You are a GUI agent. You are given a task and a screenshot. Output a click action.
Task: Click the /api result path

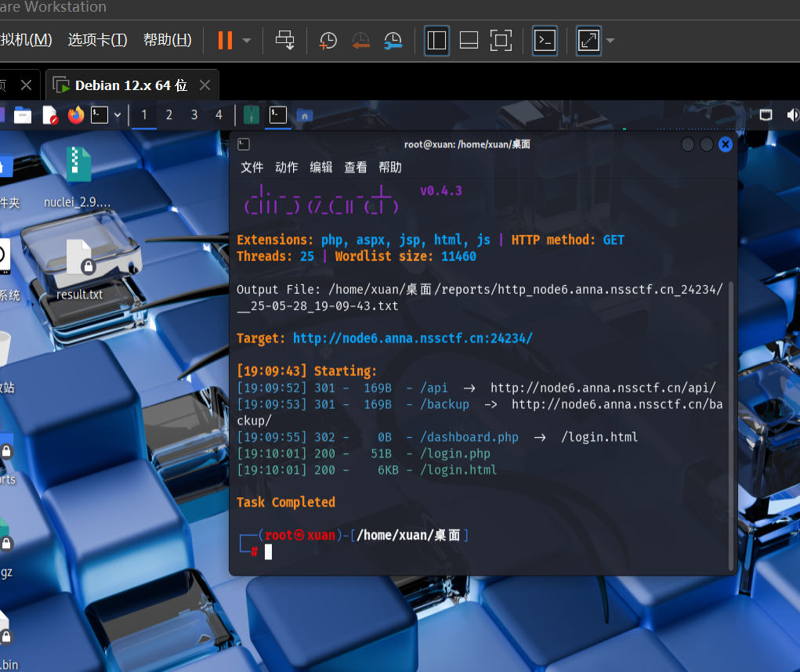click(x=433, y=388)
